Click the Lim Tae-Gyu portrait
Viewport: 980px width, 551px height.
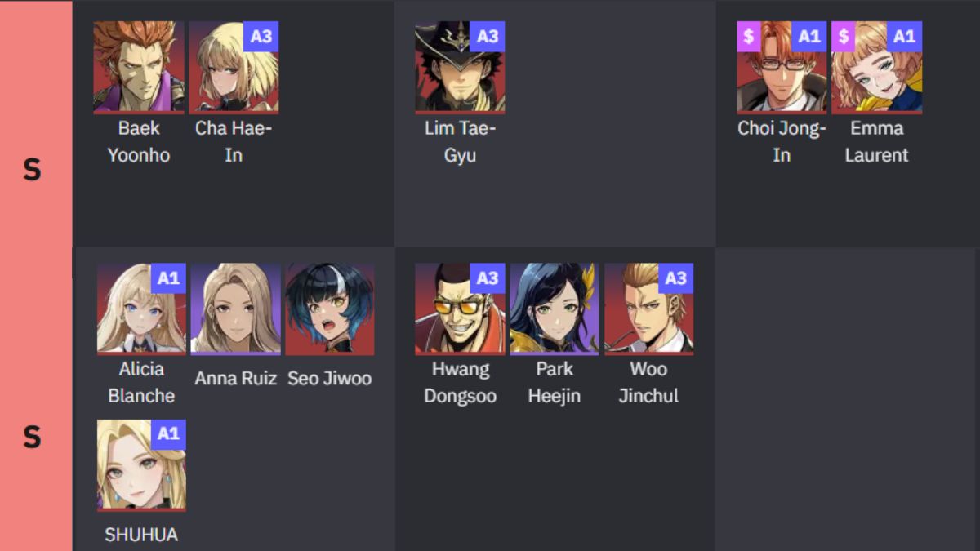click(460, 68)
